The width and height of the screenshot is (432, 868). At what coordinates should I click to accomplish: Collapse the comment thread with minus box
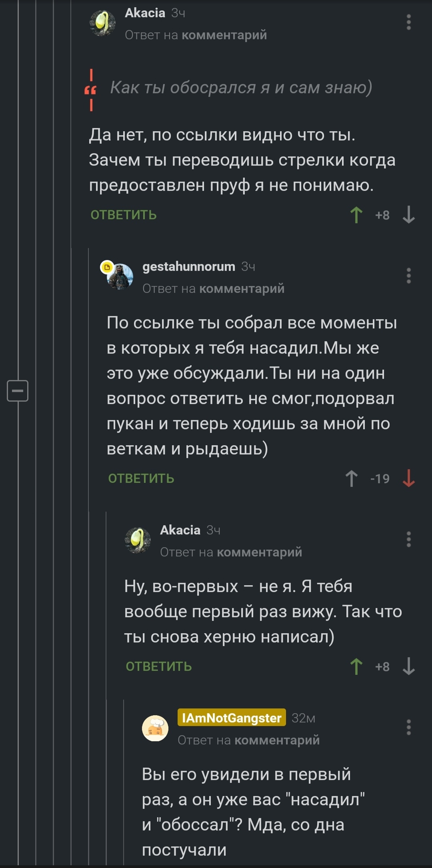[18, 391]
